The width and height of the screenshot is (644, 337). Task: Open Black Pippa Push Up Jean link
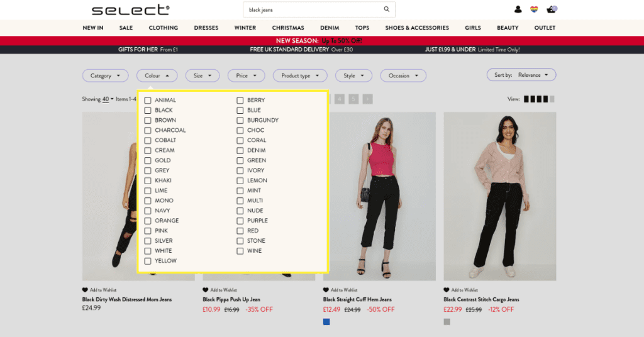click(231, 300)
